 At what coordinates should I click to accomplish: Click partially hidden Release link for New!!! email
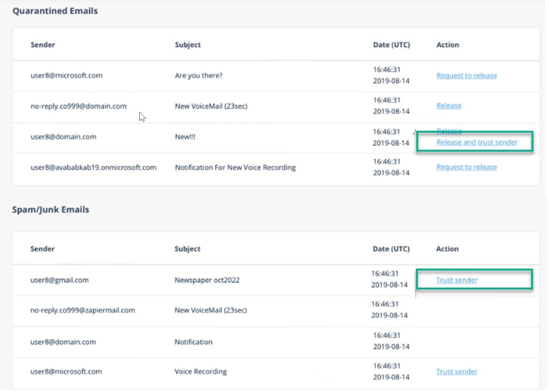[x=449, y=131]
